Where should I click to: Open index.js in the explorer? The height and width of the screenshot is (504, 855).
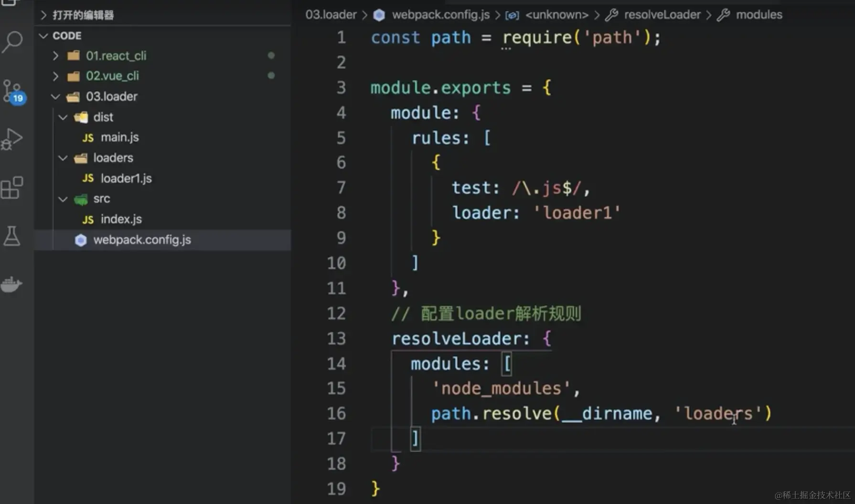(121, 220)
